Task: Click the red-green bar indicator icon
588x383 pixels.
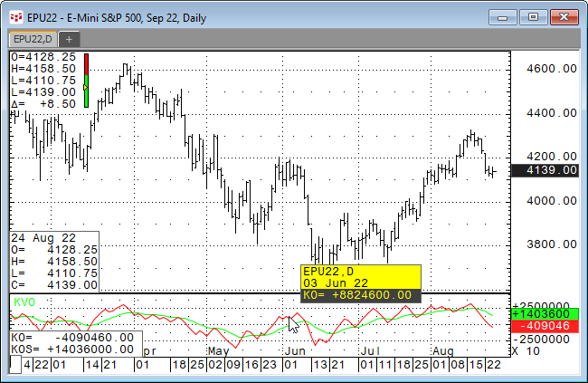Action: click(x=86, y=80)
